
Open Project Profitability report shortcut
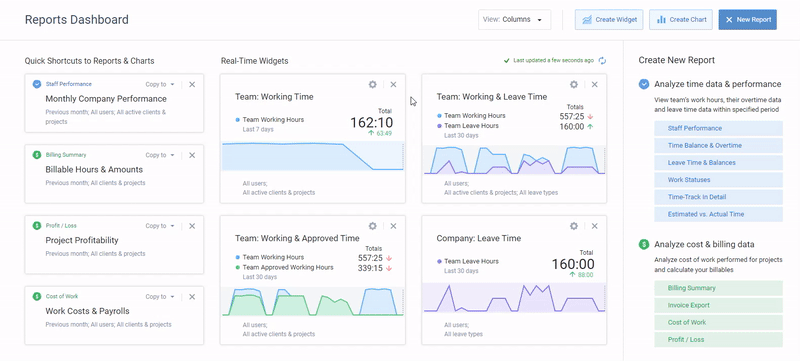(x=82, y=240)
